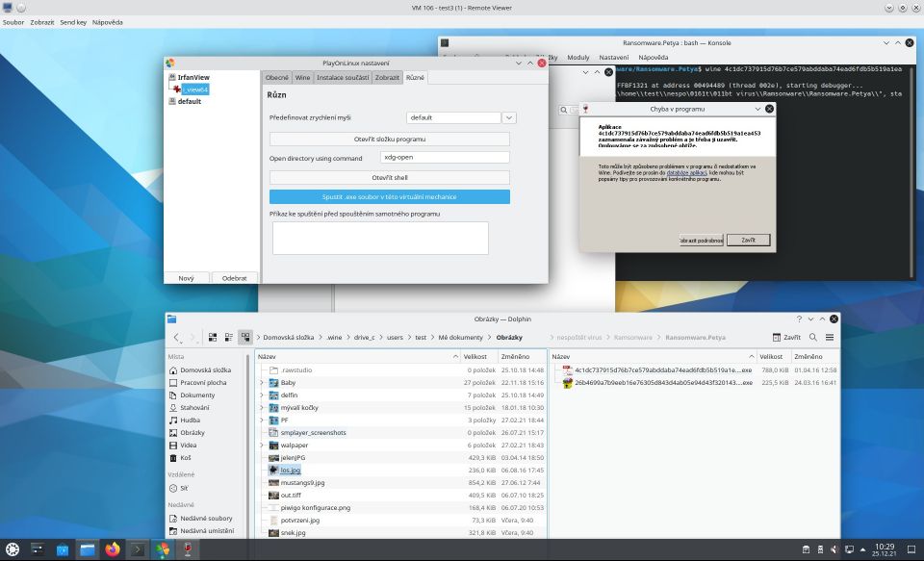Open Stahování in Dolphin places
This screenshot has width=924, height=561.
194,407
